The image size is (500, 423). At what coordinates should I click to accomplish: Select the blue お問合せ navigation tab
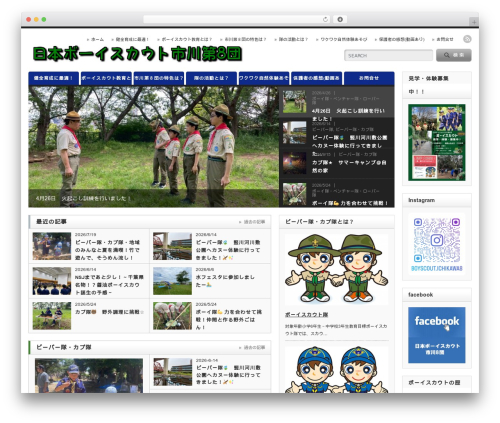(369, 78)
